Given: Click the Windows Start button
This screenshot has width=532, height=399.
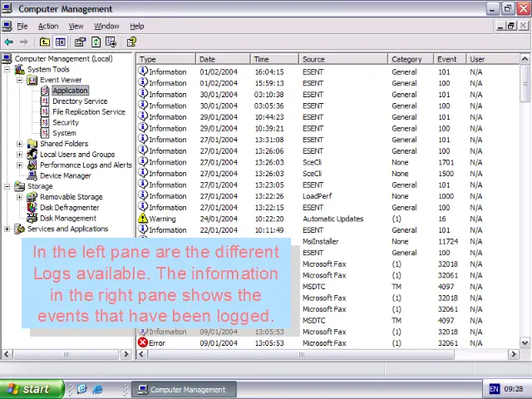Looking at the screenshot, I should (x=27, y=389).
